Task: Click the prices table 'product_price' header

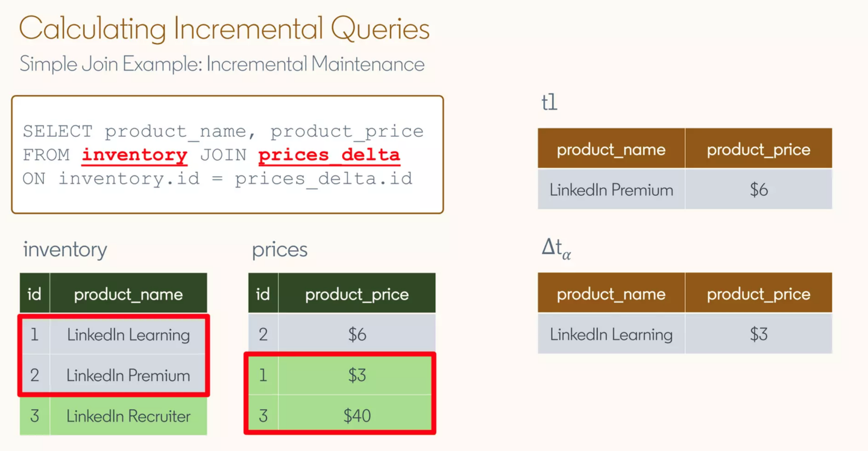Action: pos(357,294)
